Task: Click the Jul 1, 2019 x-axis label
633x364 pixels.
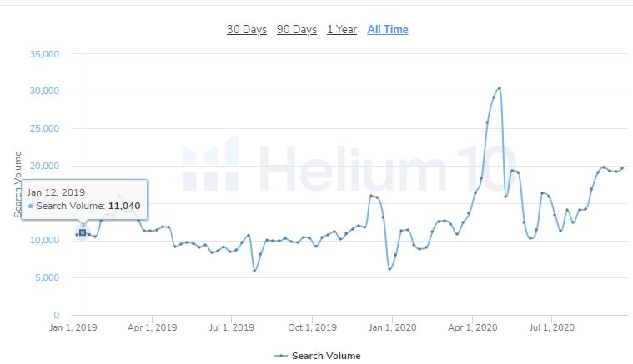Action: click(232, 329)
